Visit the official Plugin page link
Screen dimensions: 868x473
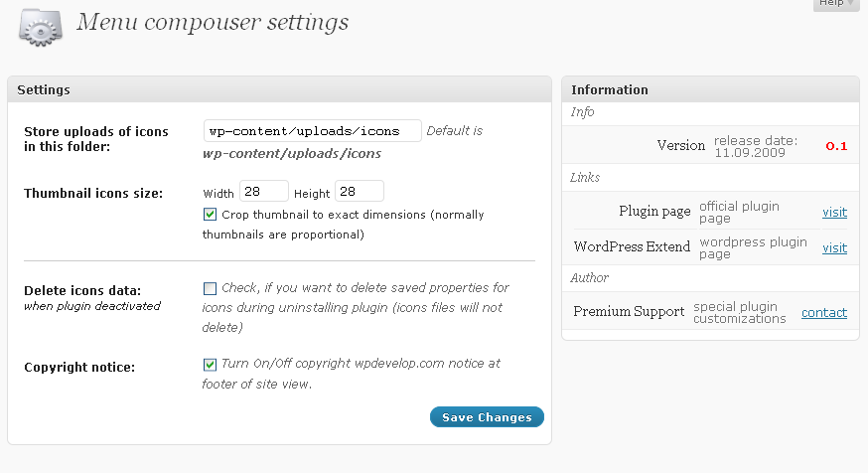click(x=834, y=212)
